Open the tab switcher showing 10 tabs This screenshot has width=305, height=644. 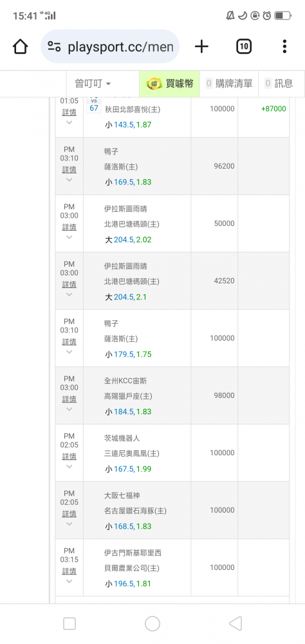click(244, 46)
